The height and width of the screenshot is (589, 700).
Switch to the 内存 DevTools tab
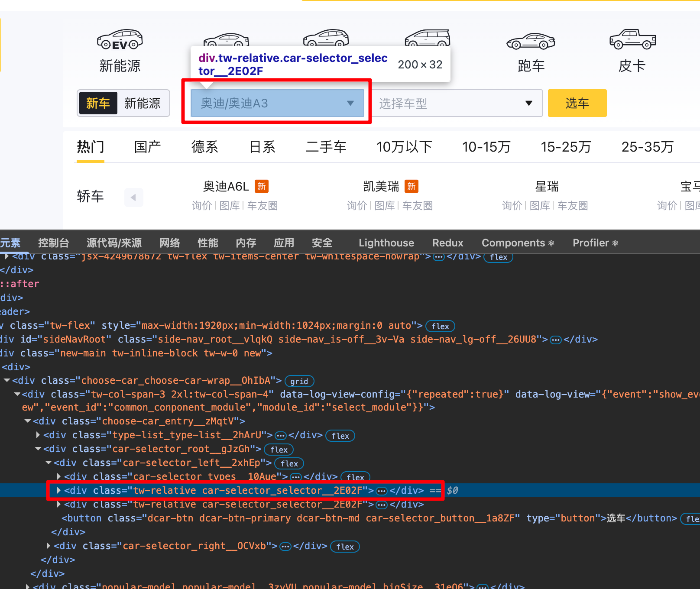[x=246, y=243]
